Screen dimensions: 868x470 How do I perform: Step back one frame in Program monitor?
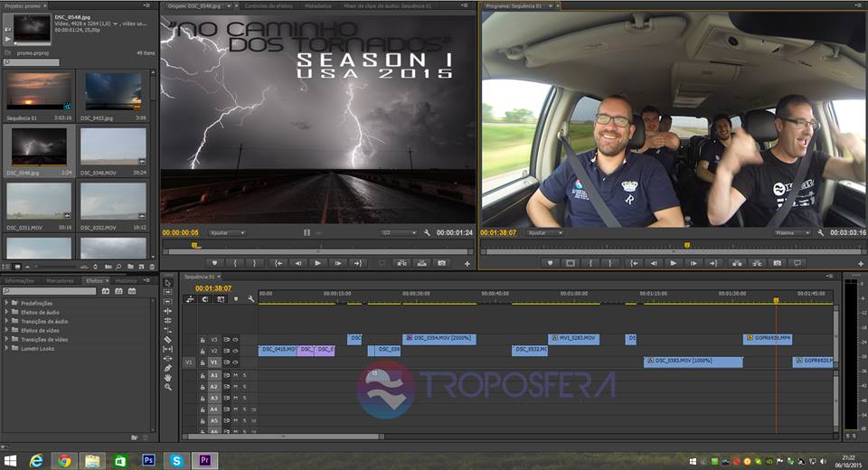(x=654, y=264)
